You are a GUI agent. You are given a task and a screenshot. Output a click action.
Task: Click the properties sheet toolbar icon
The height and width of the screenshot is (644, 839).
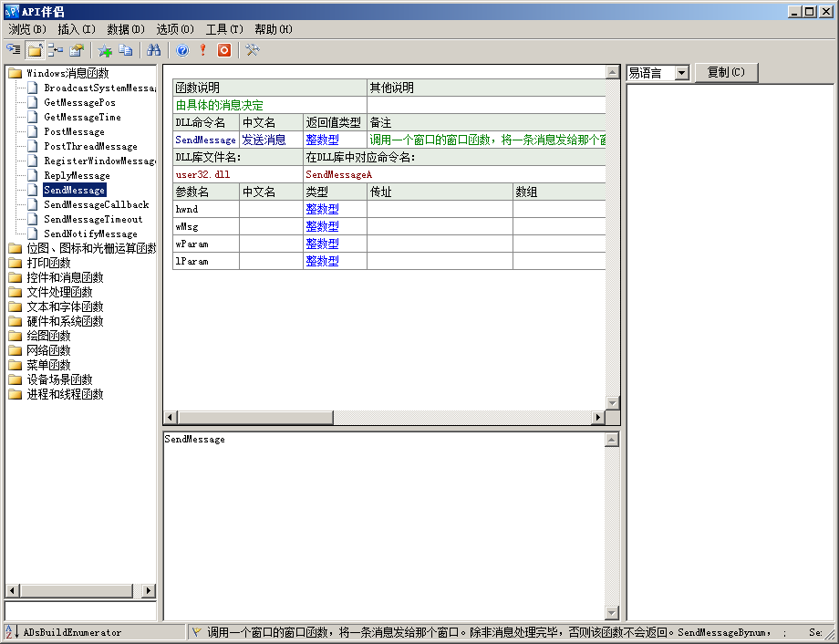[x=77, y=50]
